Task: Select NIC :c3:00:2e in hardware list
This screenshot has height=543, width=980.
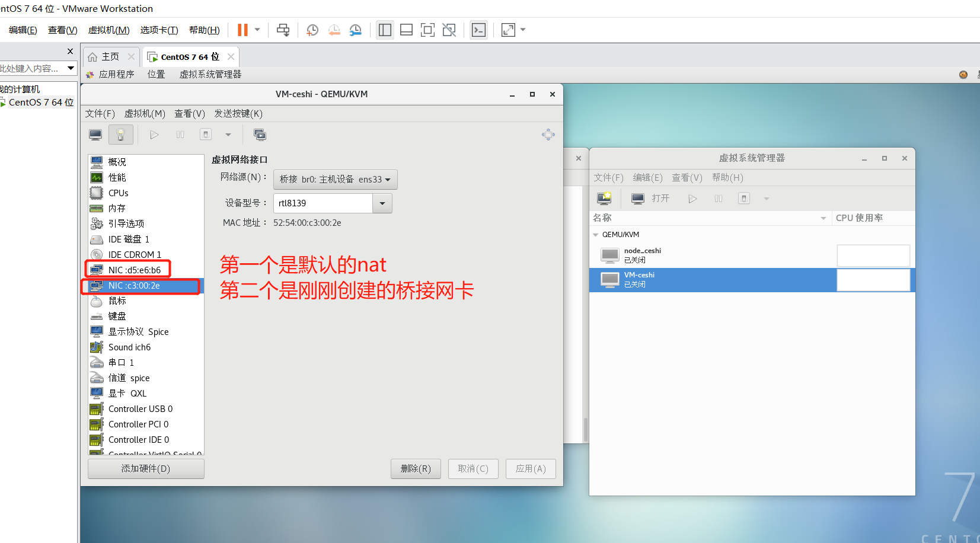Action: (146, 285)
